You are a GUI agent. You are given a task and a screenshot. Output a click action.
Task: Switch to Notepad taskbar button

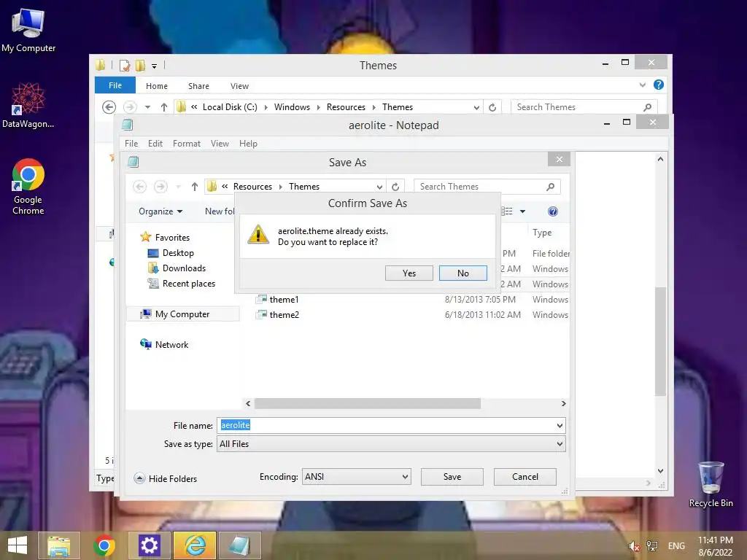coord(239,545)
